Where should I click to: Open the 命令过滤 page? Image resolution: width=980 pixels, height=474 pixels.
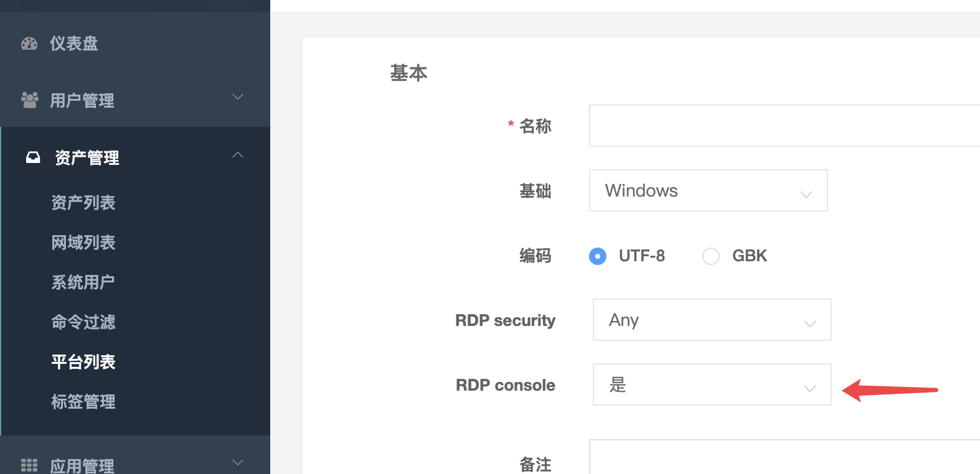pos(83,322)
